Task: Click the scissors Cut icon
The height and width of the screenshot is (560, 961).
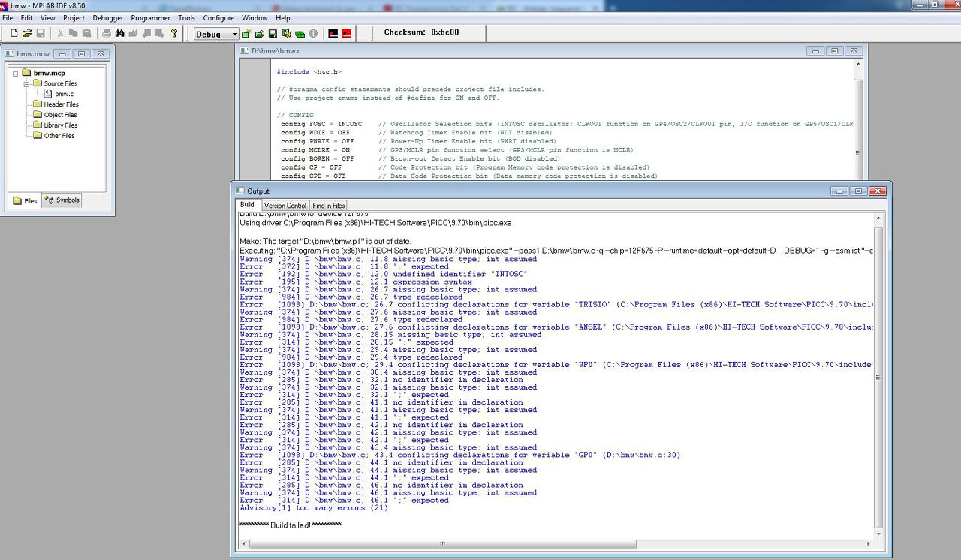Action: (61, 33)
